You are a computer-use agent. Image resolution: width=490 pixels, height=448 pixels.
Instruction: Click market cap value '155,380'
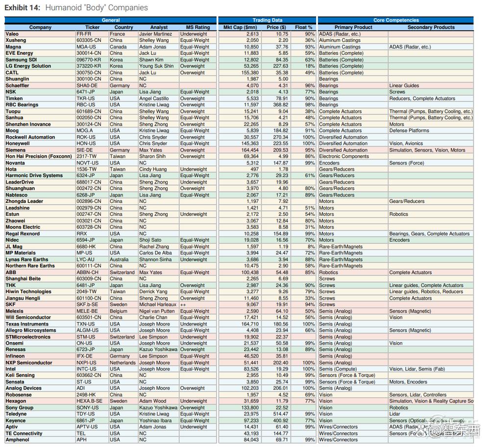[x=250, y=73]
